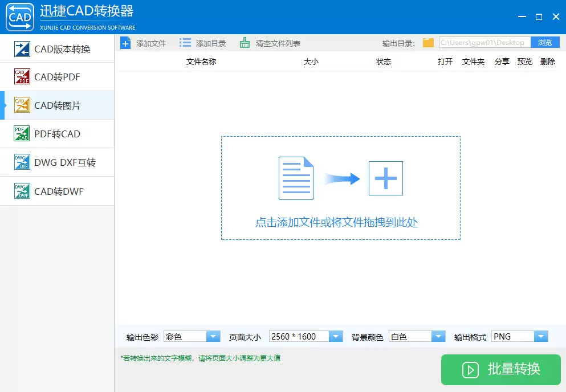566x392 pixels.
Task: Click the plus box in drop area
Action: pos(385,178)
